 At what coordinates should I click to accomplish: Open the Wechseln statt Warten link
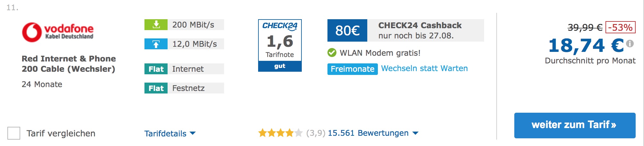[x=424, y=69]
